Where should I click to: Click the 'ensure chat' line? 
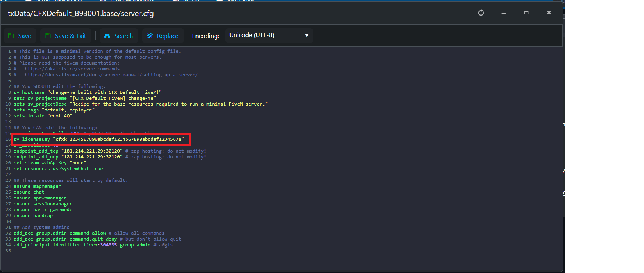29,192
